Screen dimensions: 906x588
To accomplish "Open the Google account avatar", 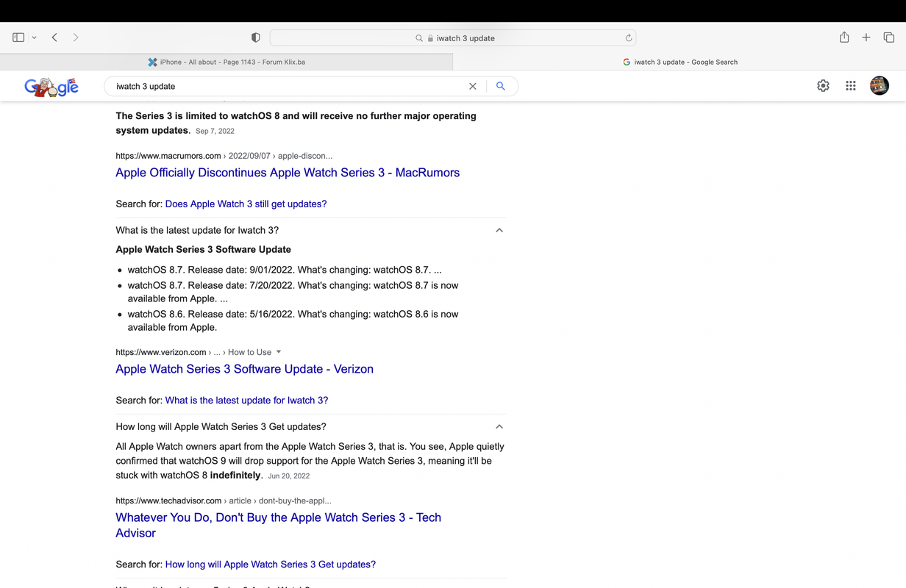I will (880, 86).
